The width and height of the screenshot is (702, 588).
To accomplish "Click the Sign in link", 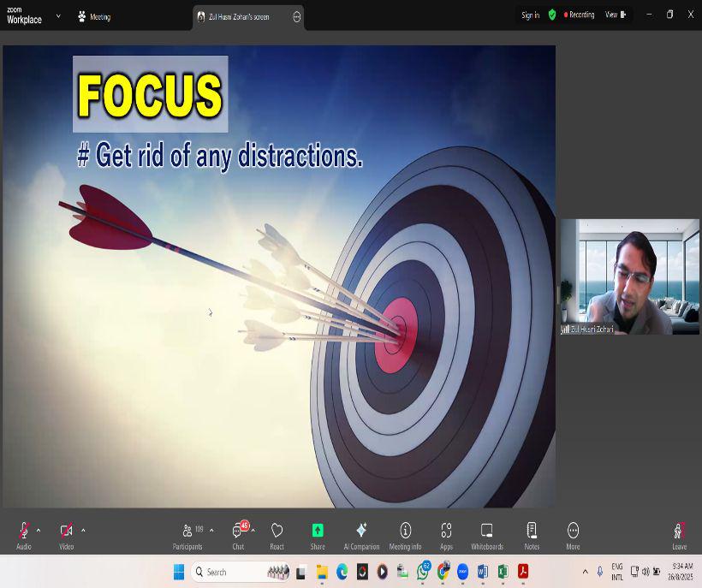I will click(530, 15).
